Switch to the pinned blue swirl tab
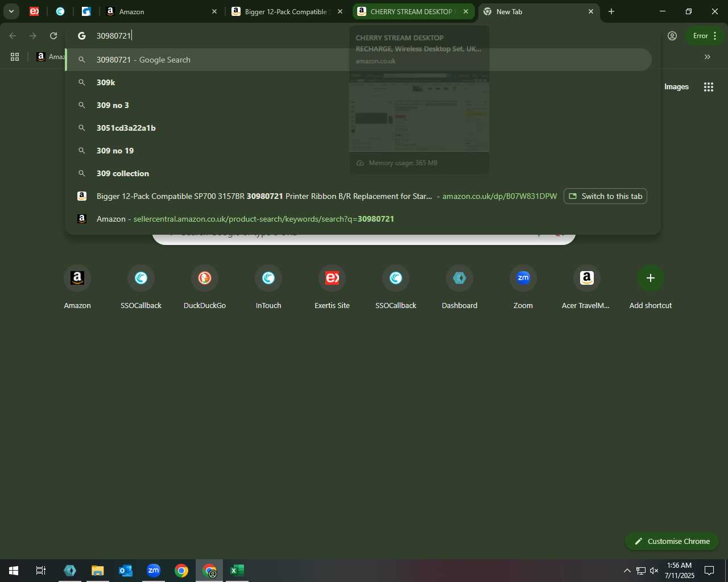The width and height of the screenshot is (728, 582). [60, 11]
